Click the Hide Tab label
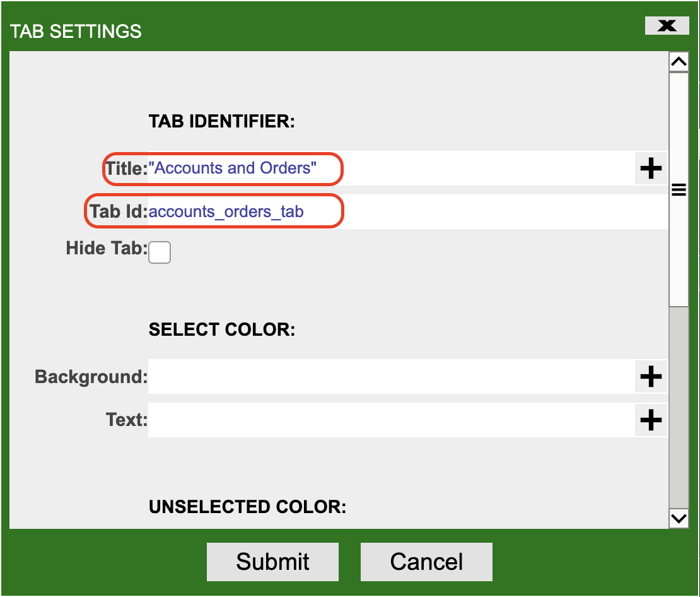The width and height of the screenshot is (700, 597). [106, 248]
